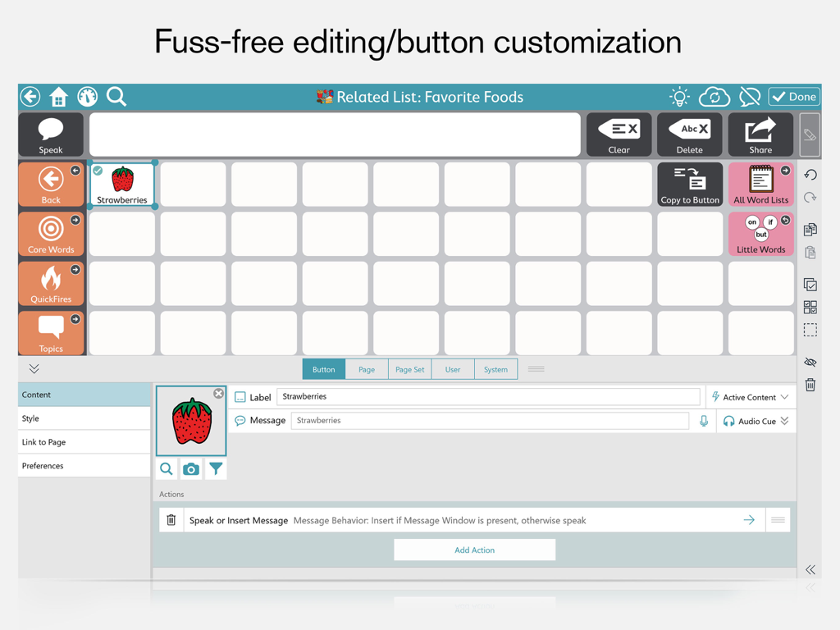Collapse the edit panel with down chevron
The height and width of the screenshot is (630, 840).
pos(34,369)
